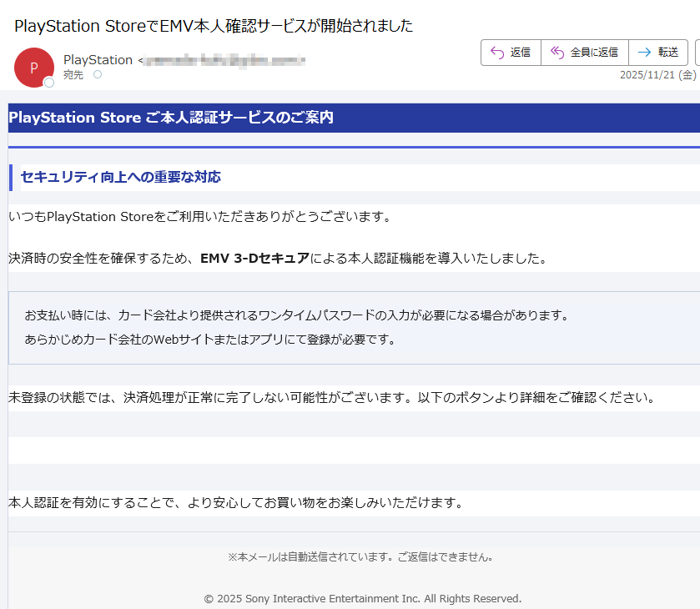Viewport: 700px width, 609px height.
Task: Select the PlayStation sender name
Action: [x=98, y=60]
